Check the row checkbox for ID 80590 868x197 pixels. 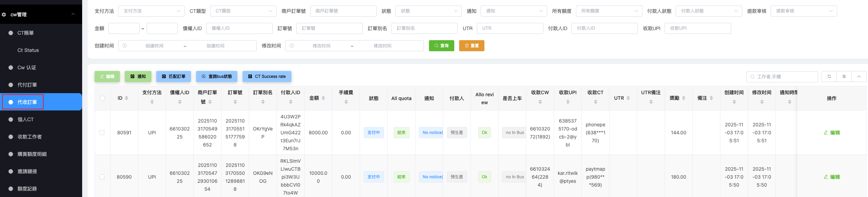pyautogui.click(x=102, y=177)
